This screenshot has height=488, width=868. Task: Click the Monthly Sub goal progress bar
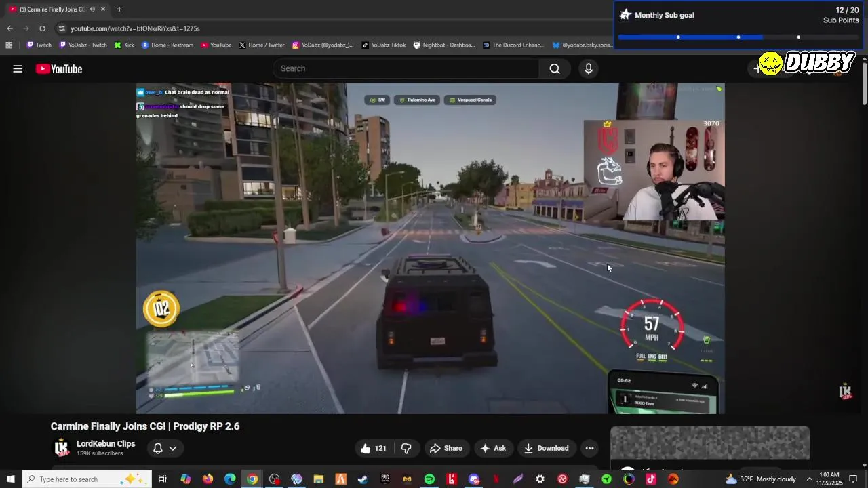(738, 37)
